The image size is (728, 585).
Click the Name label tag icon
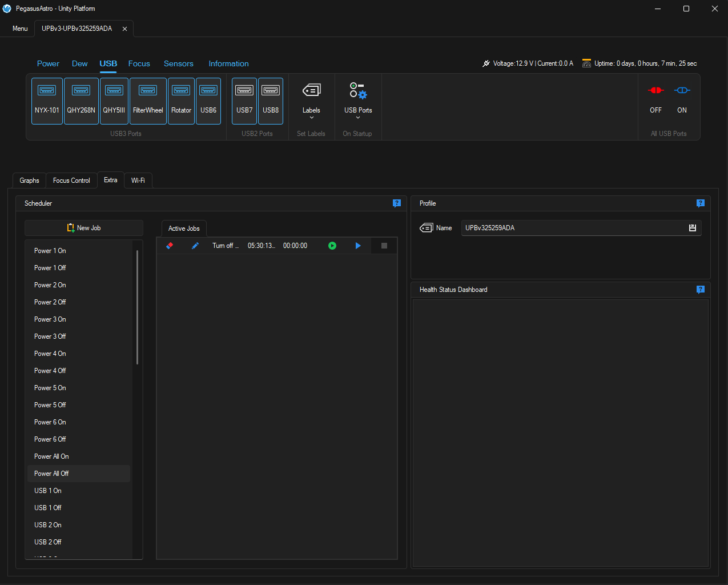tap(426, 228)
